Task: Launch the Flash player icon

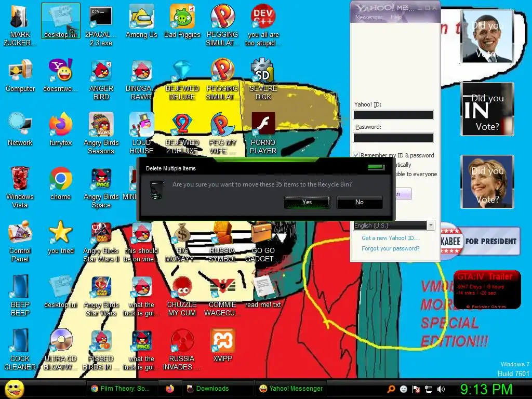Action: click(x=263, y=134)
